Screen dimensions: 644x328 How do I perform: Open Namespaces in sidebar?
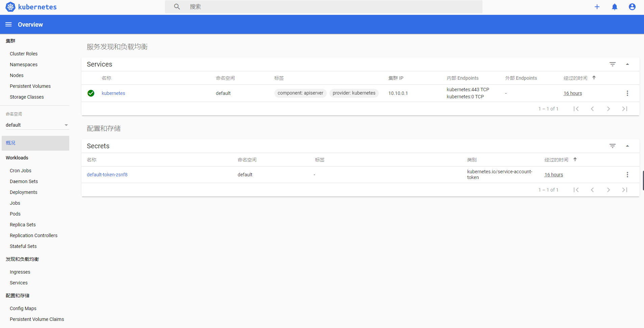tap(24, 65)
